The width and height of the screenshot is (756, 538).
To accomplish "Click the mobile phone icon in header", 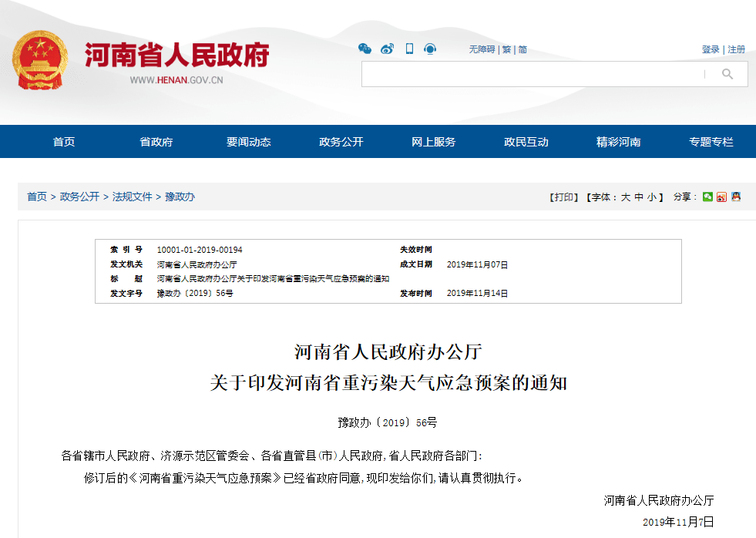I will pyautogui.click(x=409, y=49).
